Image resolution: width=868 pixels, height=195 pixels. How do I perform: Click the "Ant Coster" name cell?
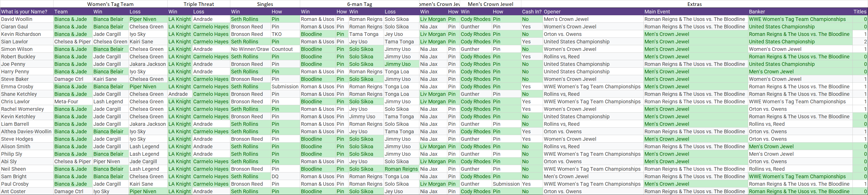pos(13,191)
